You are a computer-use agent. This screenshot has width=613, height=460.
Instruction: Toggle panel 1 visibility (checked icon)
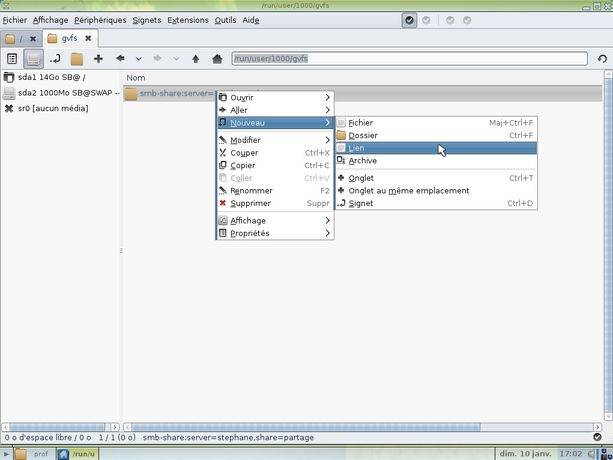[409, 20]
